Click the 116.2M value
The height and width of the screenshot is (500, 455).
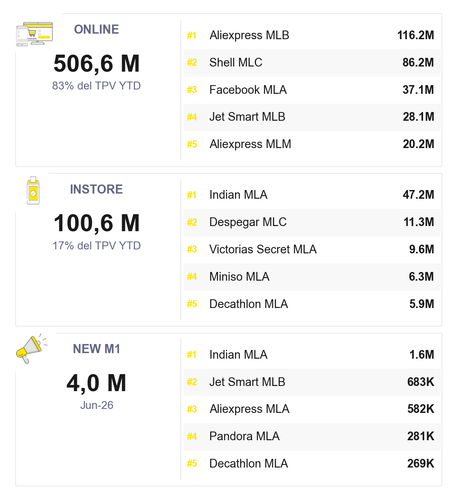click(x=415, y=35)
